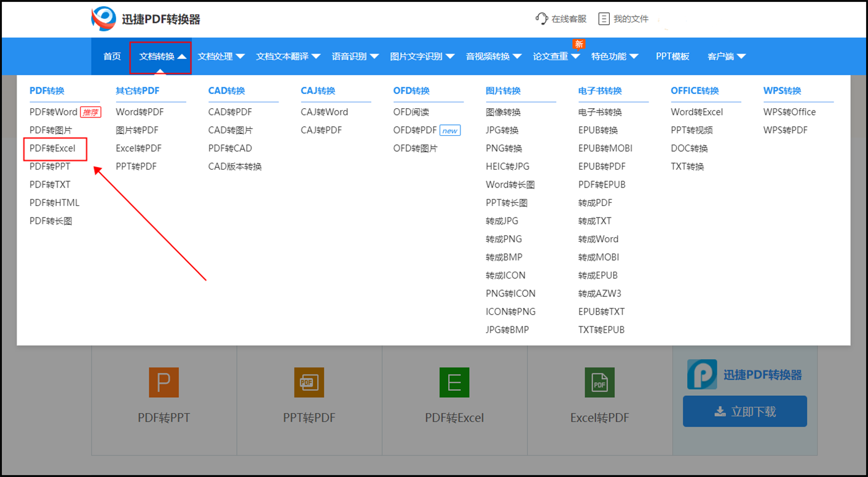Open CAJ转PDF link

coord(321,130)
